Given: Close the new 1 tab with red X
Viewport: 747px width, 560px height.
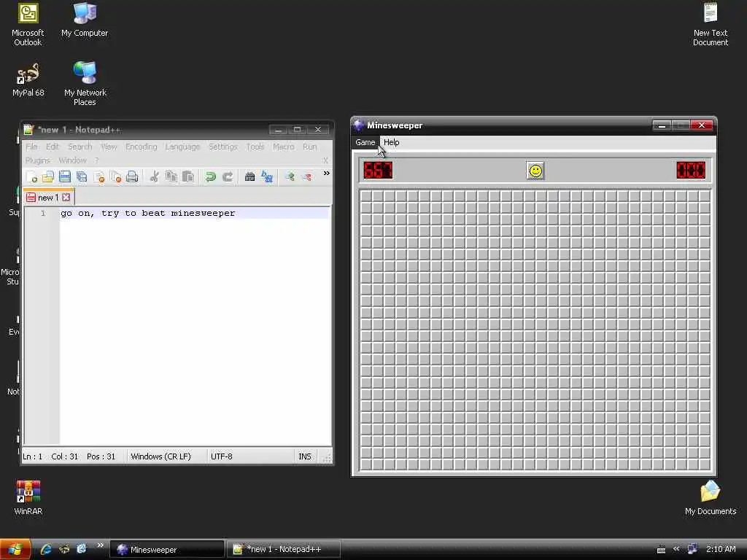Looking at the screenshot, I should 66,197.
